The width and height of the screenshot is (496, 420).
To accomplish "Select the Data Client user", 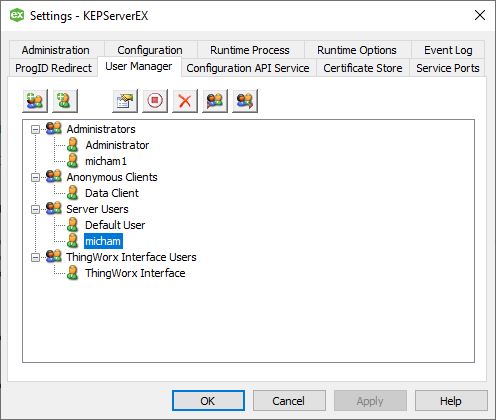I will coord(112,193).
